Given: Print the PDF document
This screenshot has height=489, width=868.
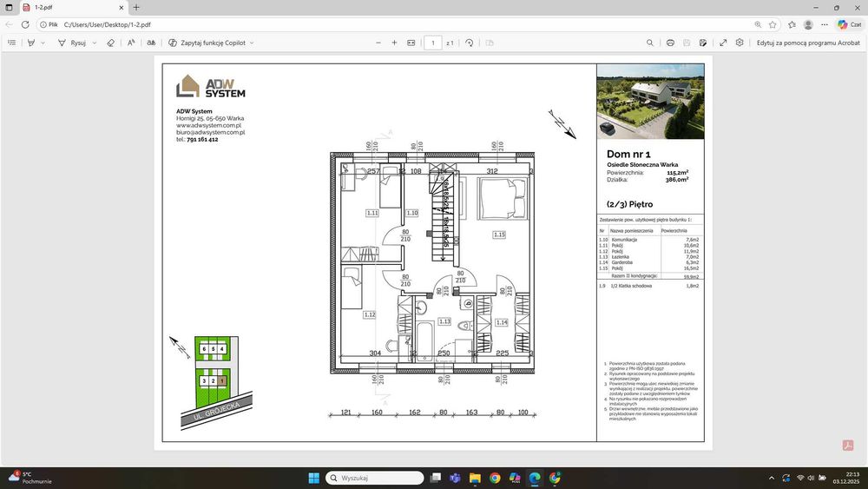Looking at the screenshot, I should 670,43.
